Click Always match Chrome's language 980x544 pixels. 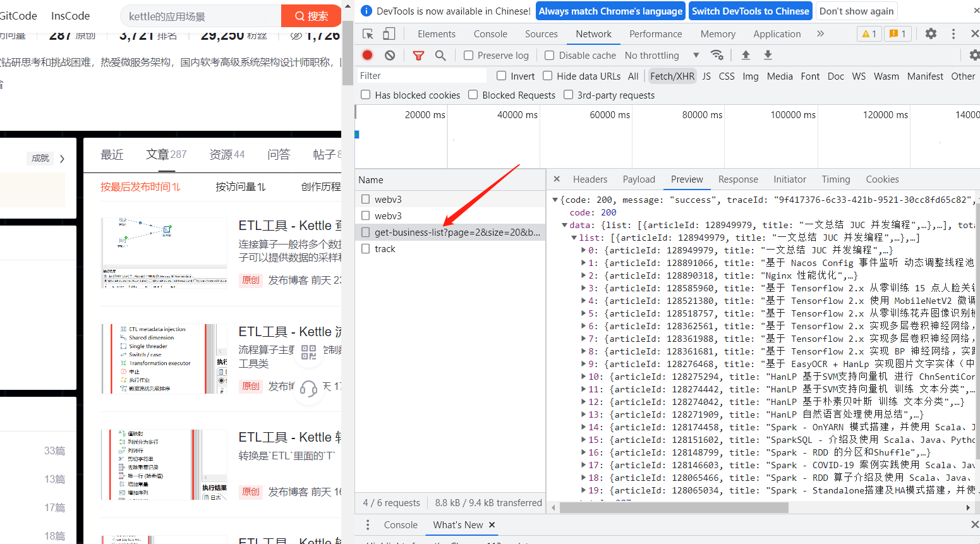610,11
